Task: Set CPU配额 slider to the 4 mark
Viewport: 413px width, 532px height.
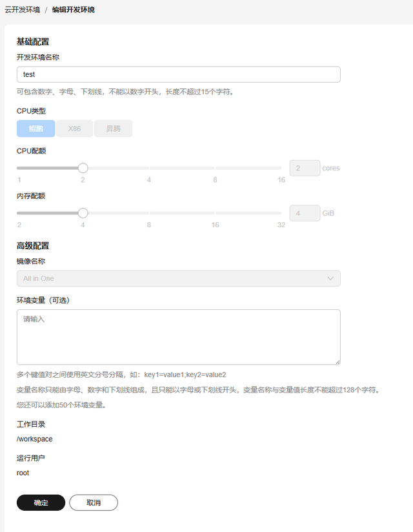Action: pos(149,168)
